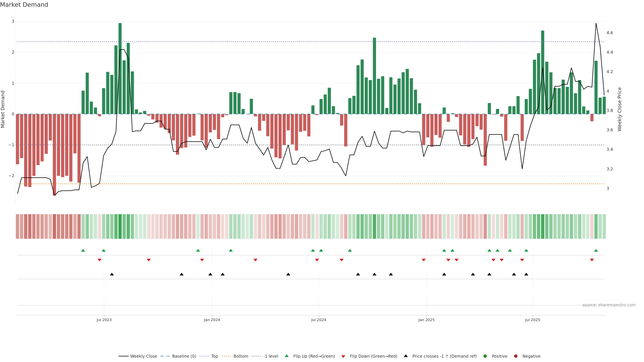Click the Market Demand chart title
Image resolution: width=644 pixels, height=362 pixels.
click(24, 5)
